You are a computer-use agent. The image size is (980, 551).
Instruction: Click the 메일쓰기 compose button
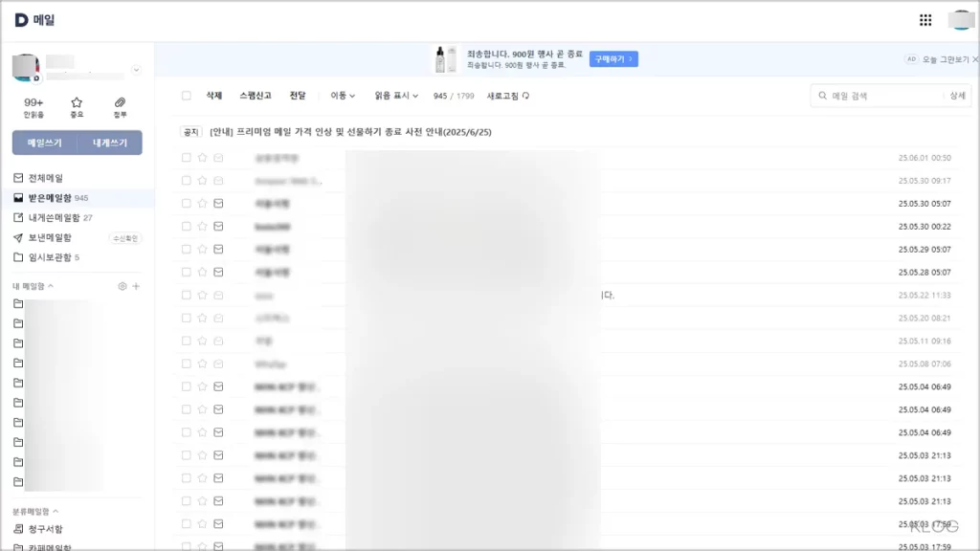tap(44, 143)
